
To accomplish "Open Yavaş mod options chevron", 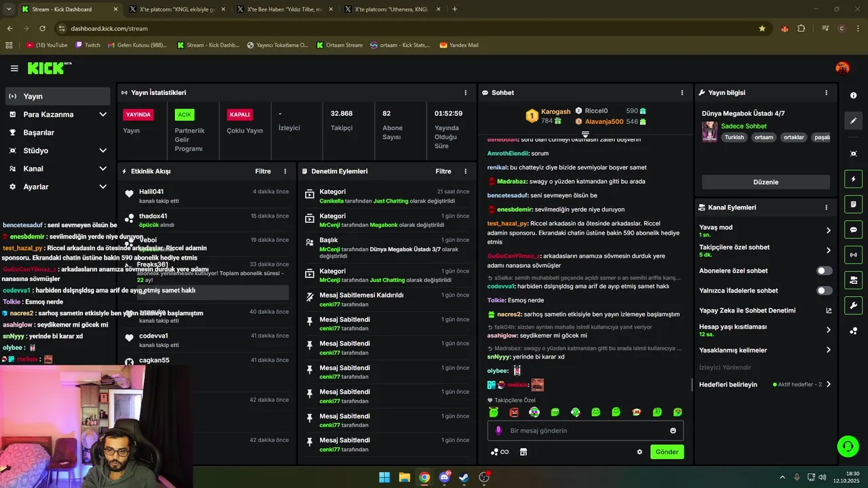I will click(828, 230).
